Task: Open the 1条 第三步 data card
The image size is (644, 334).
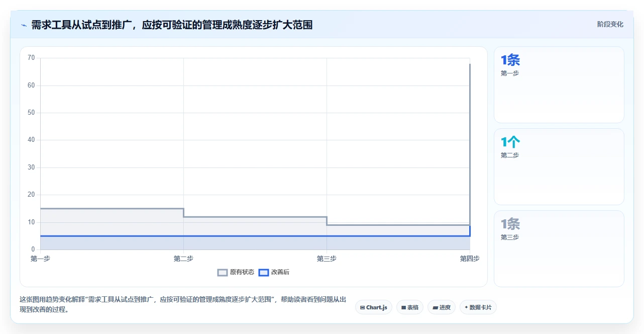Action: point(559,249)
